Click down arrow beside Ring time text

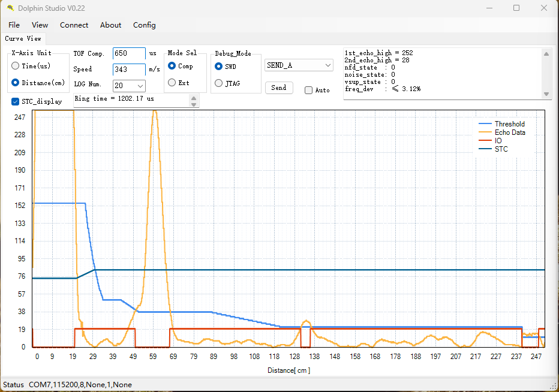(194, 104)
